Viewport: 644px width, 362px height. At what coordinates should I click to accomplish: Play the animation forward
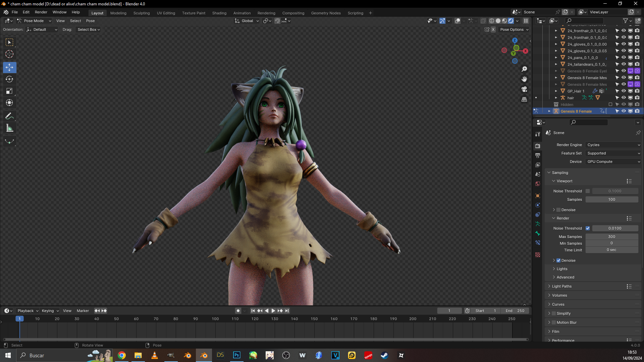[273, 311]
